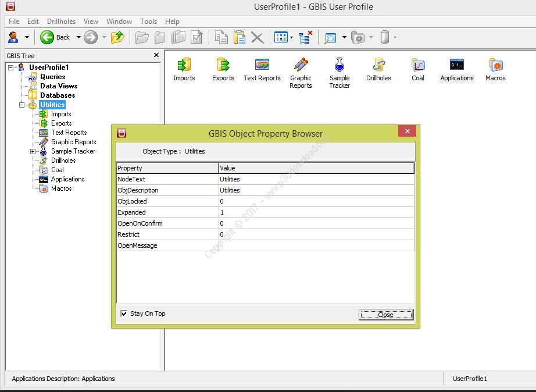Select Coal in the GBIS tree
This screenshot has width=536, height=392.
point(58,170)
